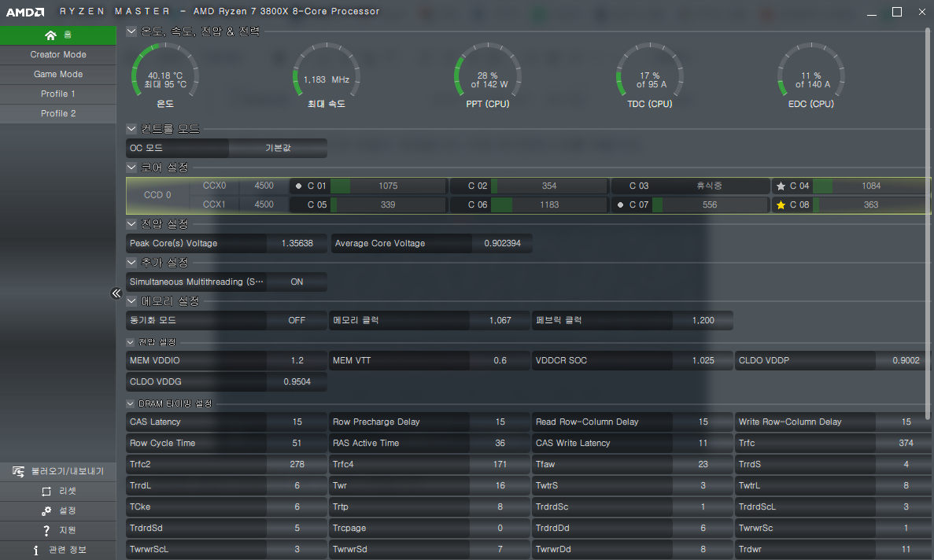Open import/export (불러오기/내보내기) option
The height and width of the screenshot is (560, 934).
coord(57,471)
